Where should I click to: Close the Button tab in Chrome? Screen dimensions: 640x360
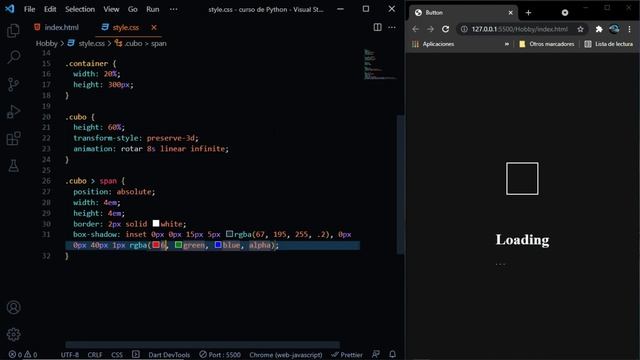[510, 13]
